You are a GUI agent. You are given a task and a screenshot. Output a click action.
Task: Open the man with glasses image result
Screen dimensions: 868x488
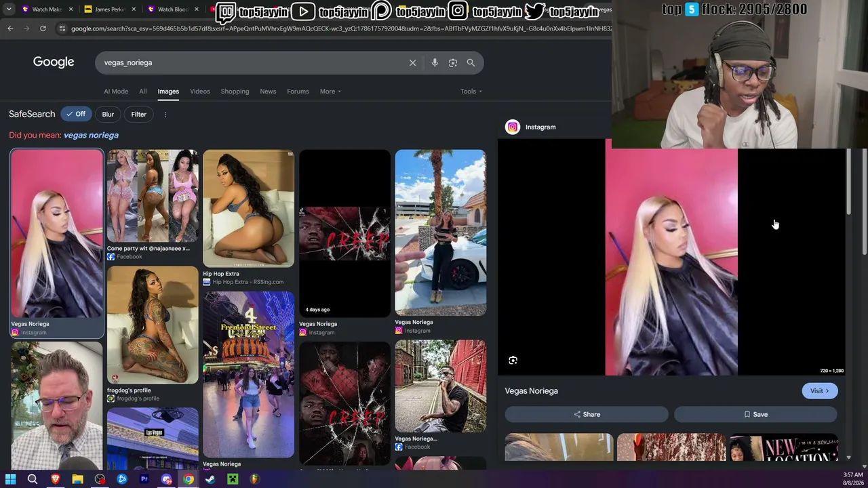pos(56,405)
